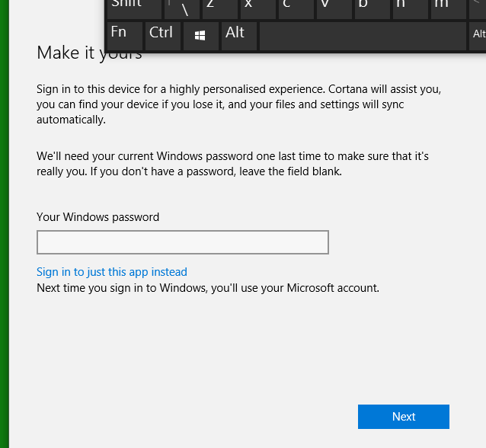
Task: Focus the Your Windows password field
Action: [183, 242]
